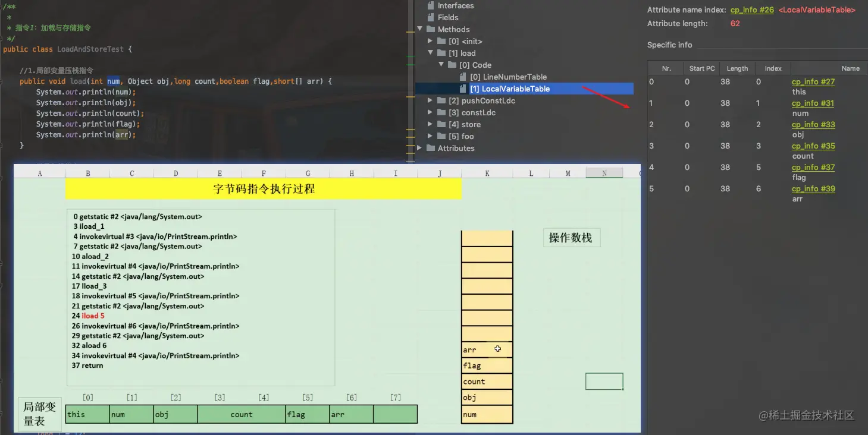
Task: Click the highlighted 'num' parameter in editor
Action: coord(114,81)
